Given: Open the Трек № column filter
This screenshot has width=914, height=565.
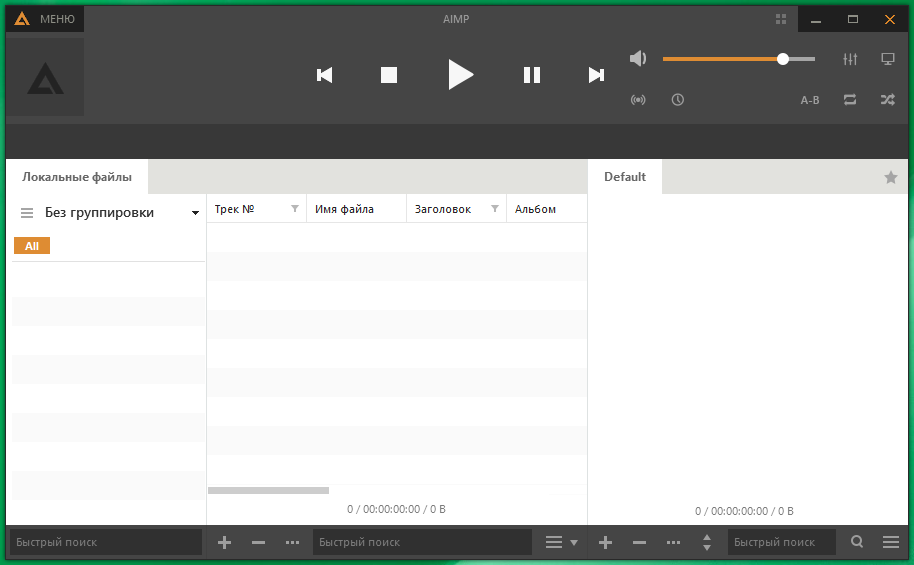Looking at the screenshot, I should pyautogui.click(x=295, y=209).
